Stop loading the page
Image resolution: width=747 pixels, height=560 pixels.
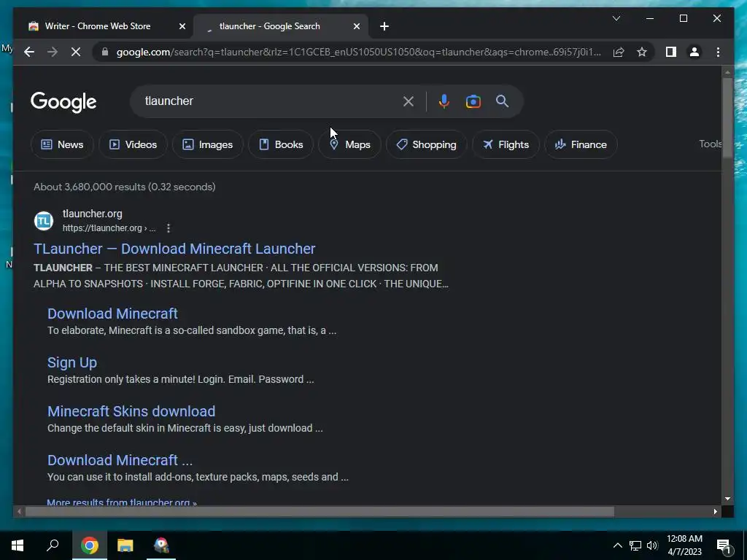(76, 52)
